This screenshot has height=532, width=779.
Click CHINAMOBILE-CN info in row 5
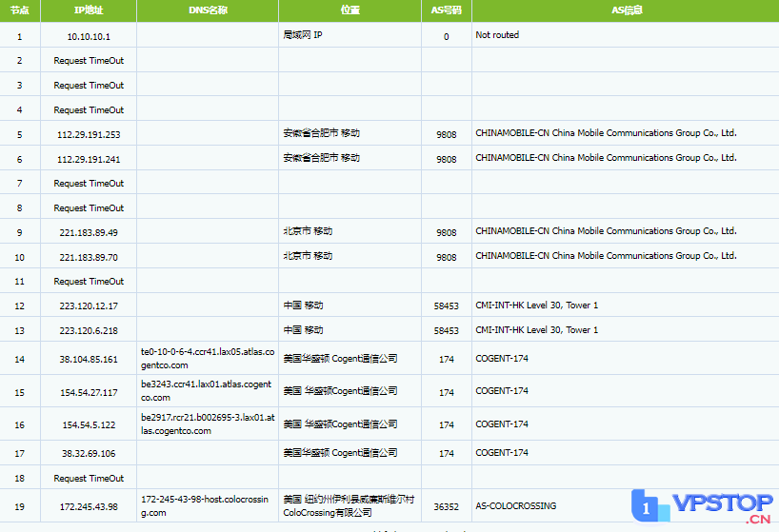606,133
